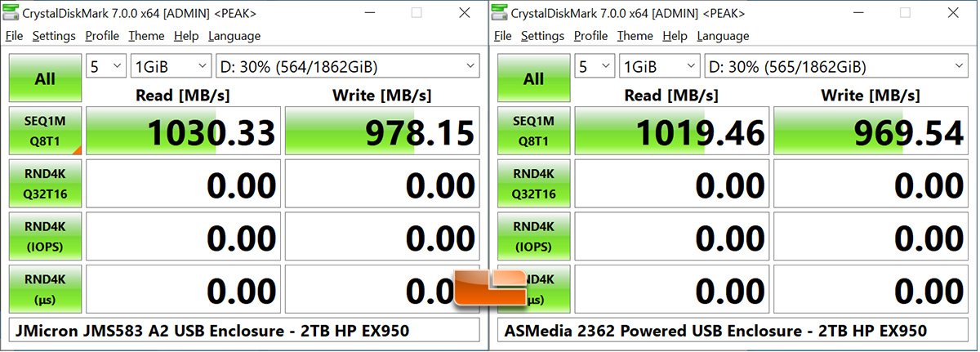This screenshot has height=352, width=980.
Task: Click right window RND4K (IOPS) write value 0.00
Action: 871,237
